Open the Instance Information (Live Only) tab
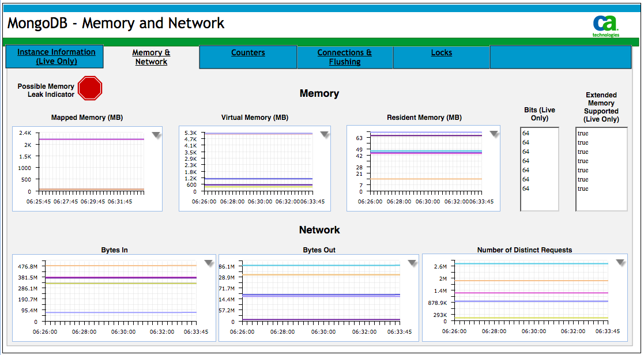 [x=55, y=56]
